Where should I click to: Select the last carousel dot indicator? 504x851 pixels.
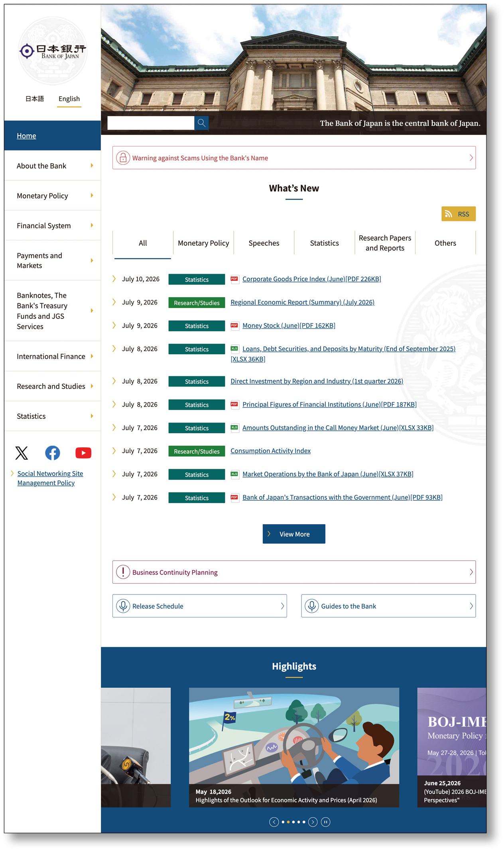(x=304, y=822)
